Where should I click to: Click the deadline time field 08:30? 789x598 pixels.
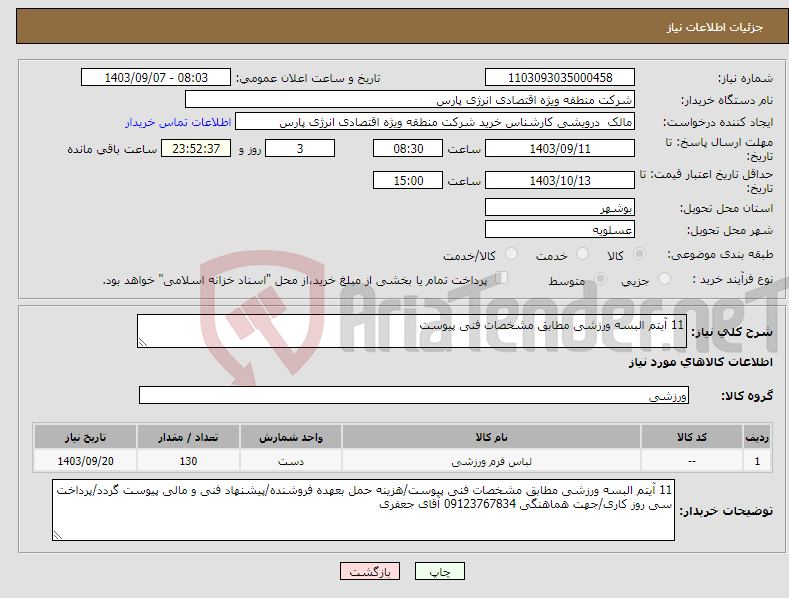(x=408, y=148)
